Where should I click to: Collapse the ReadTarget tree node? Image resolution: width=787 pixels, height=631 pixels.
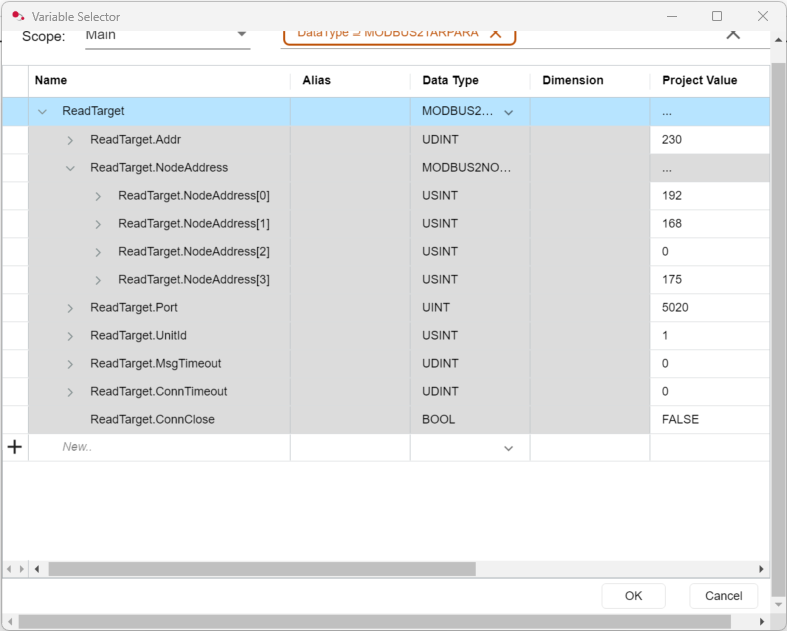(x=42, y=112)
